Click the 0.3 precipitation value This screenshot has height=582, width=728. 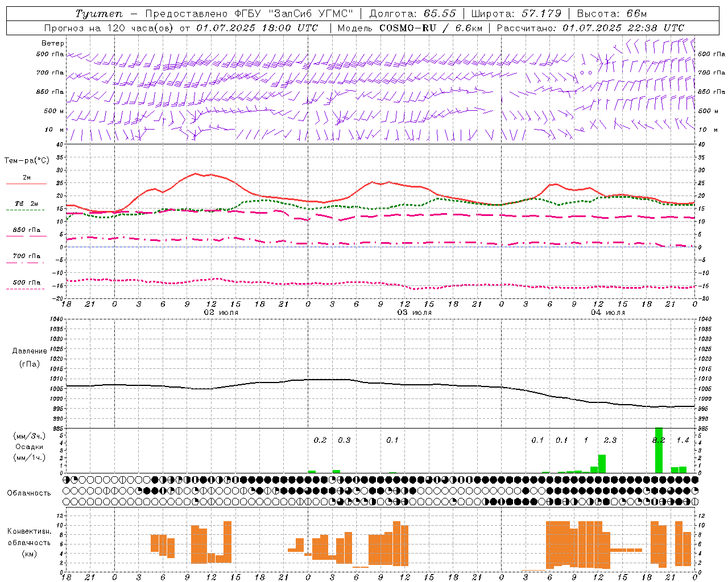tap(344, 440)
